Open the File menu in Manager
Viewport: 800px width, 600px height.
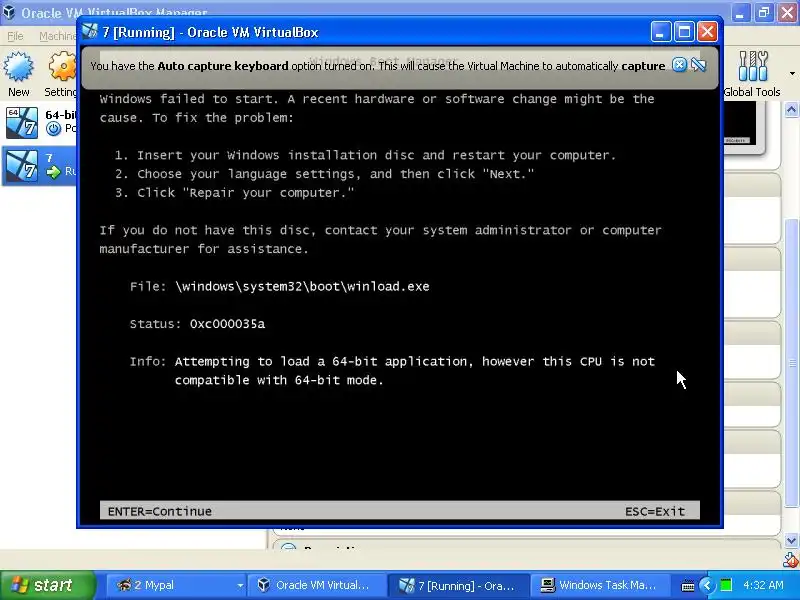coord(15,36)
